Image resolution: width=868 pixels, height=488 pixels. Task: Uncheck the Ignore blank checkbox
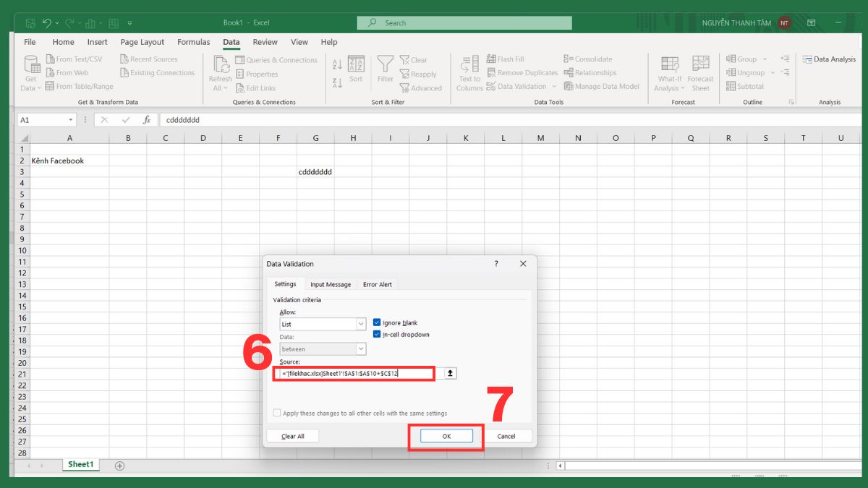coord(377,322)
